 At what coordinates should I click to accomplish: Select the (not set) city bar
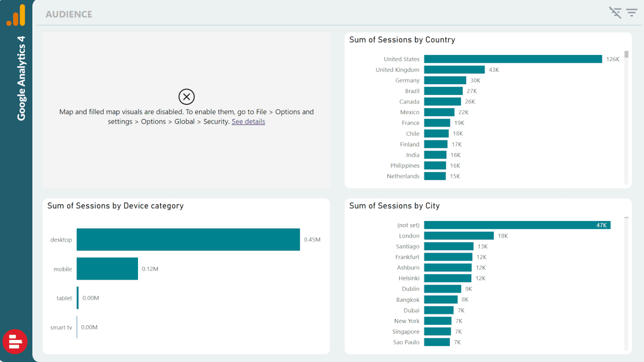coord(517,225)
